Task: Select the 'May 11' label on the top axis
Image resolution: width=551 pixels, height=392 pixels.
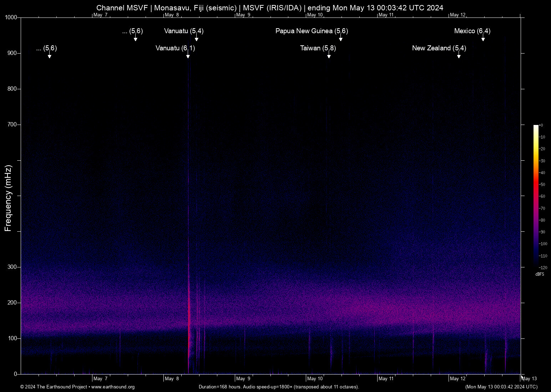Action: click(386, 15)
